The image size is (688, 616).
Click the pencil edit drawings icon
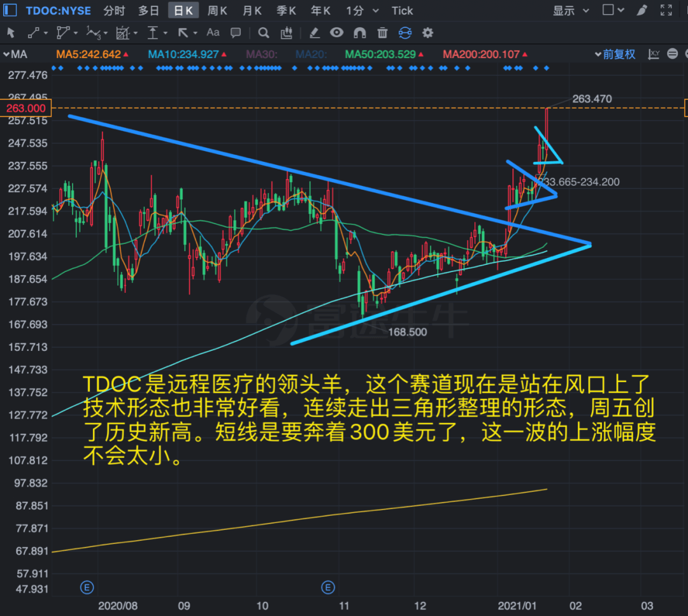[x=314, y=33]
